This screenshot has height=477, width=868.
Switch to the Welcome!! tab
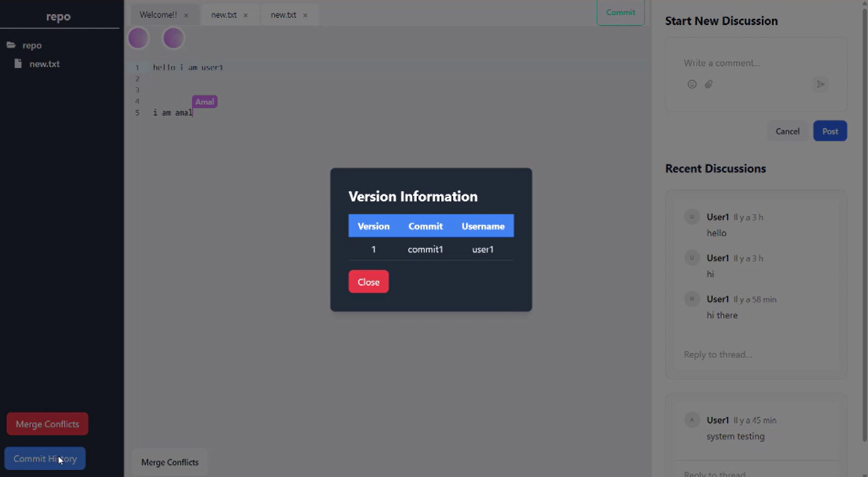point(158,15)
